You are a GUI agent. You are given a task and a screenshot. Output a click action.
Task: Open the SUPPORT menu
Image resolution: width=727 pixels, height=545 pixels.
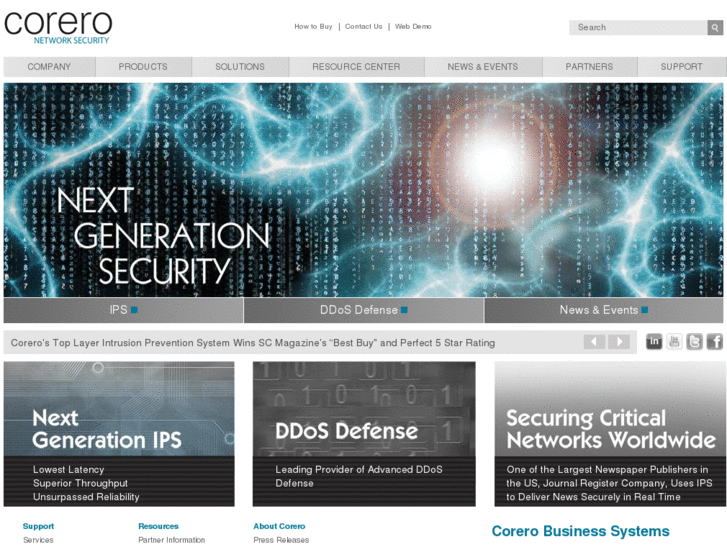point(682,67)
